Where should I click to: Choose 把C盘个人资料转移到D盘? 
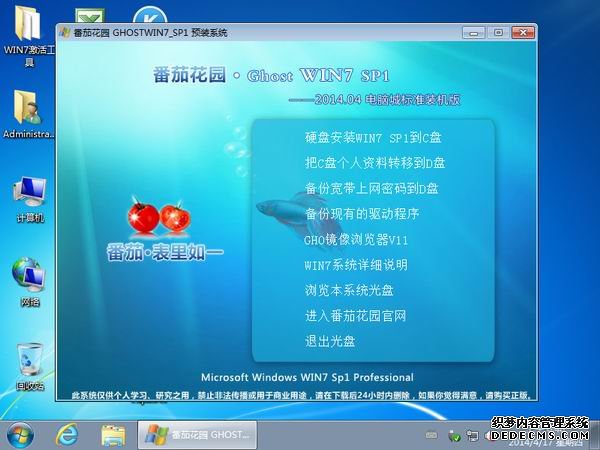point(375,163)
